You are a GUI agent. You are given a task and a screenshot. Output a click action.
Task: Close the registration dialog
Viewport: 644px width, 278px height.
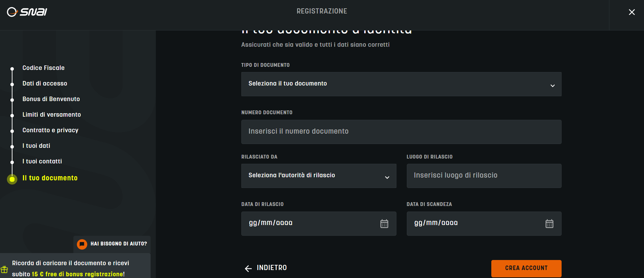(632, 12)
